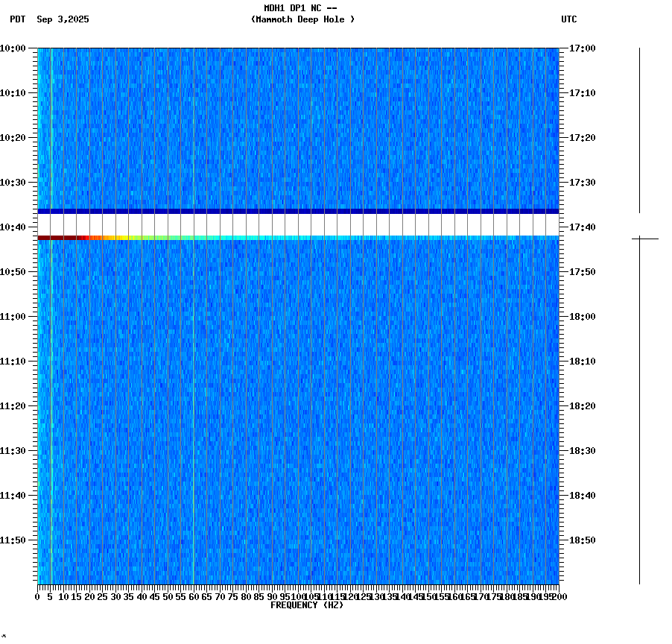Viewport: 672px width, 644px height.
Task: Click the upper right vertical scale bar
Action: 638,130
